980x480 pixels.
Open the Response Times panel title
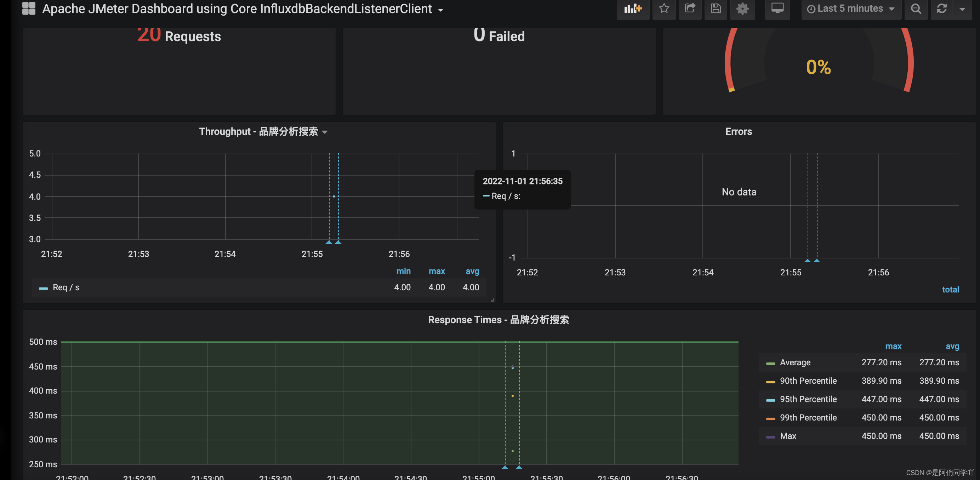pyautogui.click(x=498, y=320)
